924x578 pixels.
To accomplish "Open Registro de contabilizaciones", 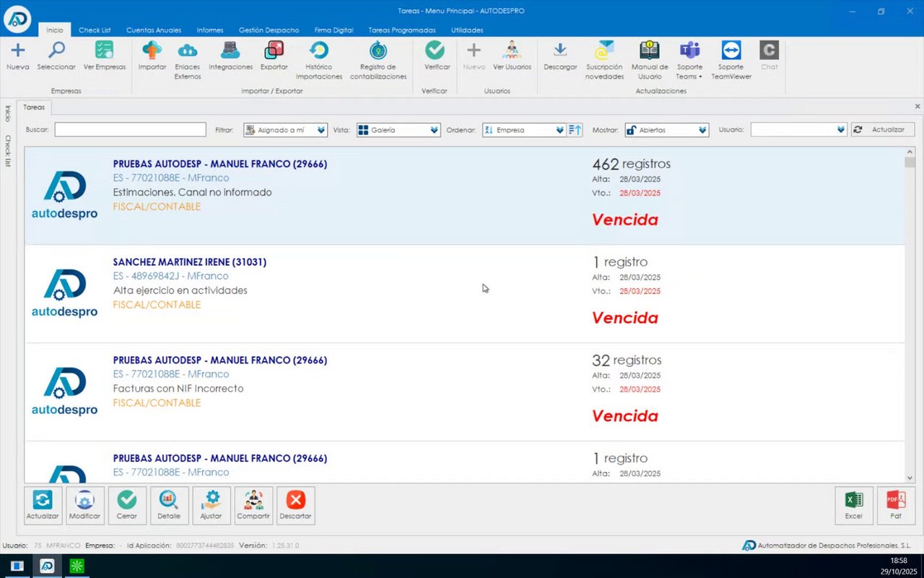I will pos(378,61).
